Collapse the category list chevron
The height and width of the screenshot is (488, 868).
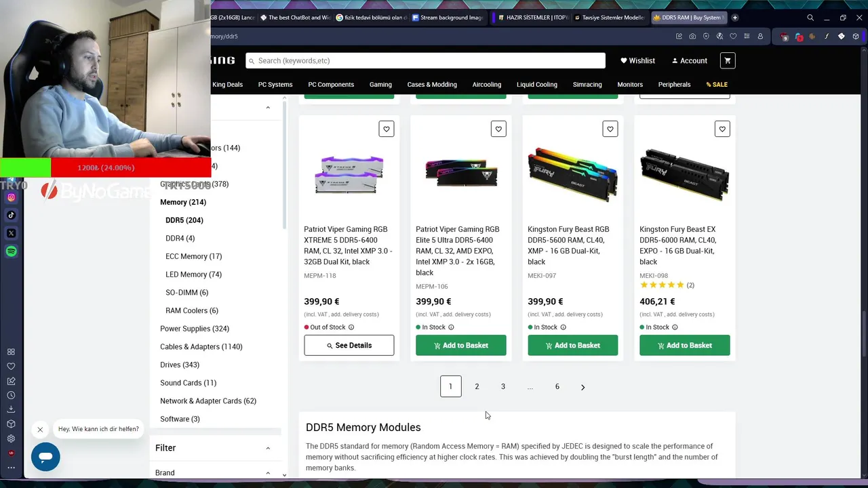[x=268, y=108]
